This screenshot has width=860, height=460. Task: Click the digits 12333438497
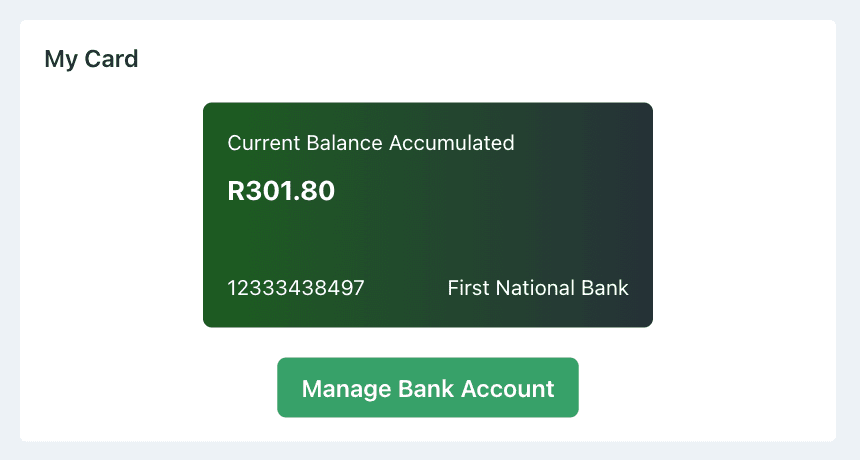pos(296,289)
